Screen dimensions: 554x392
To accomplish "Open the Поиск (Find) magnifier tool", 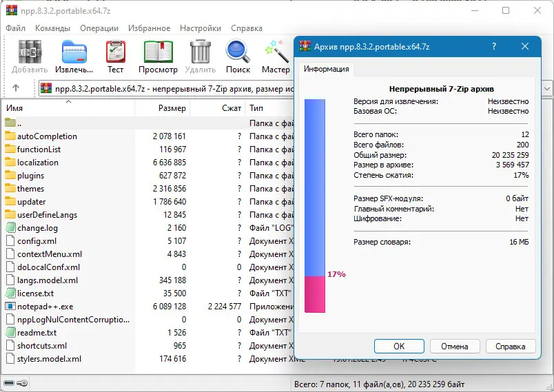I will [238, 52].
